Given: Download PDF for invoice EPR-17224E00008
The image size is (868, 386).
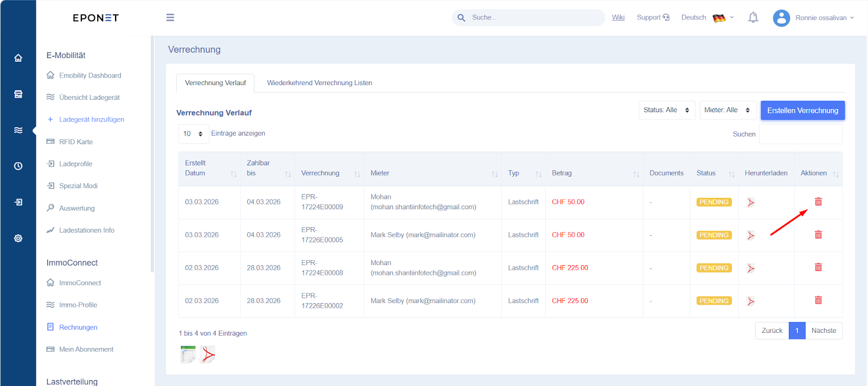Looking at the screenshot, I should tap(751, 268).
